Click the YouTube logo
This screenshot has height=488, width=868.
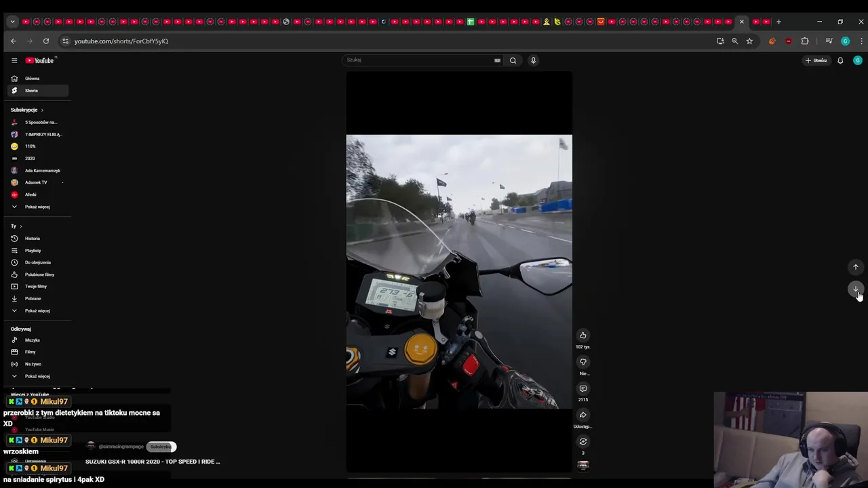(x=39, y=60)
